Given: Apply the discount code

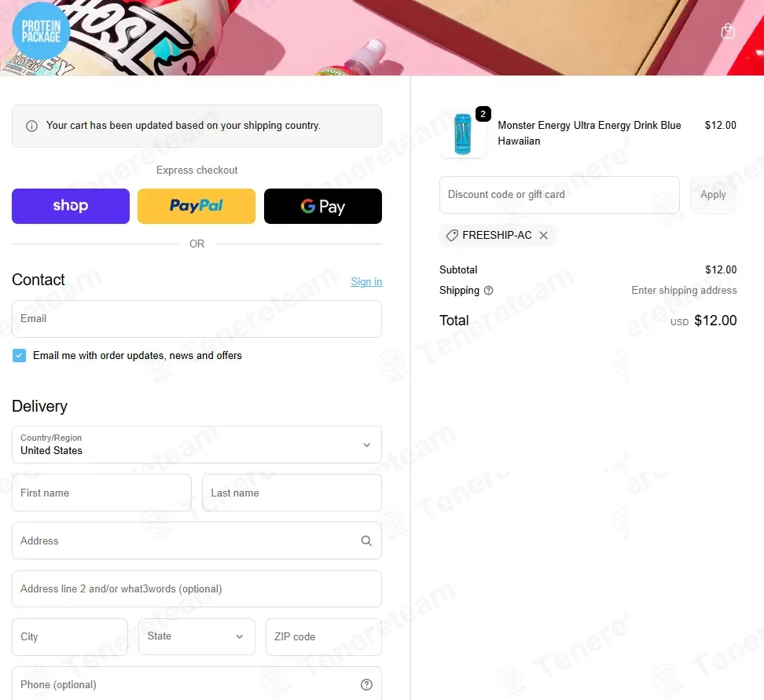Looking at the screenshot, I should click(x=713, y=195).
